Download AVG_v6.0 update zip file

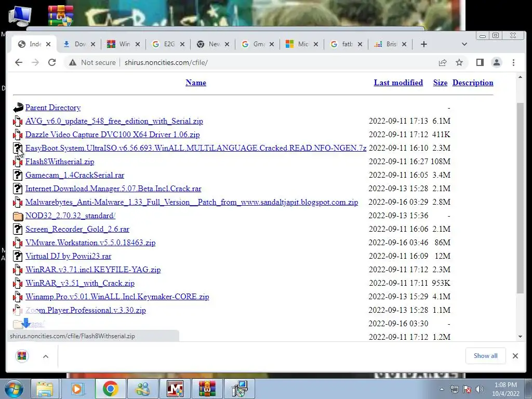point(114,121)
